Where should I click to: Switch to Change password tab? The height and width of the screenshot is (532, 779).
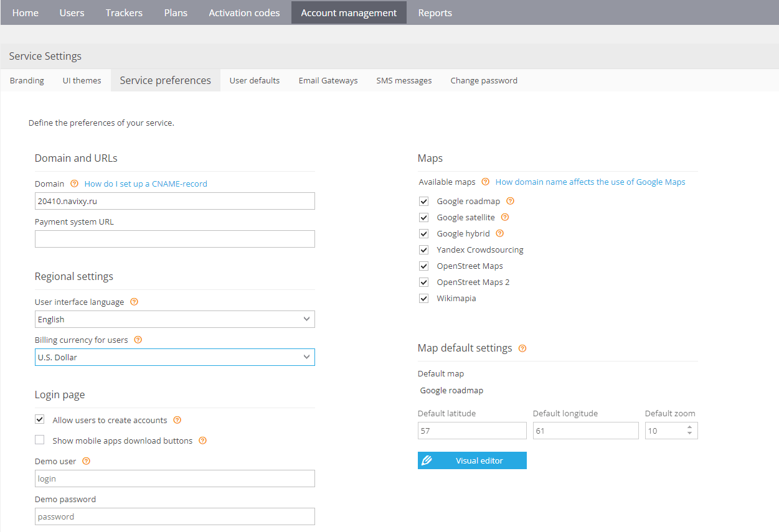point(484,80)
